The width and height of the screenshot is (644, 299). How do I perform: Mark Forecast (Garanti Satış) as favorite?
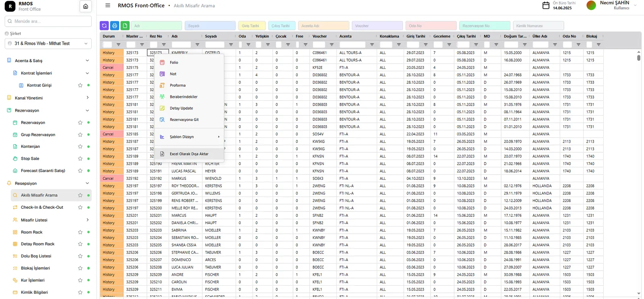click(80, 171)
